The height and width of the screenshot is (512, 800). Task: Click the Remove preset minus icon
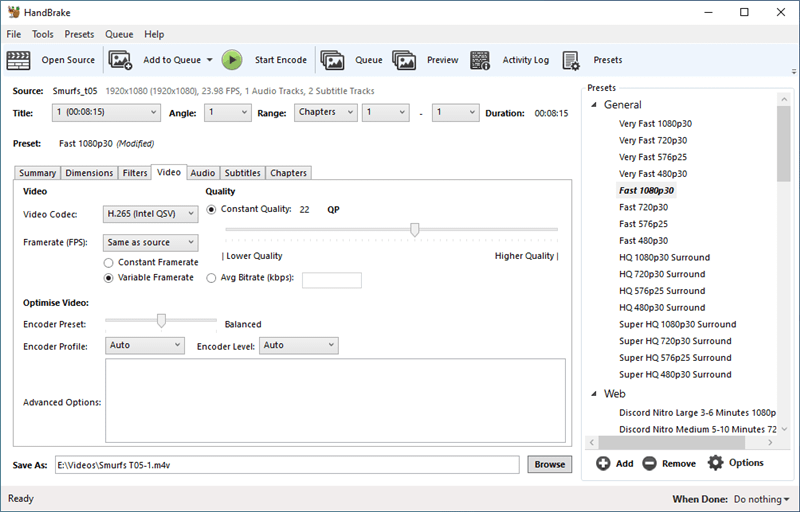pyautogui.click(x=649, y=463)
